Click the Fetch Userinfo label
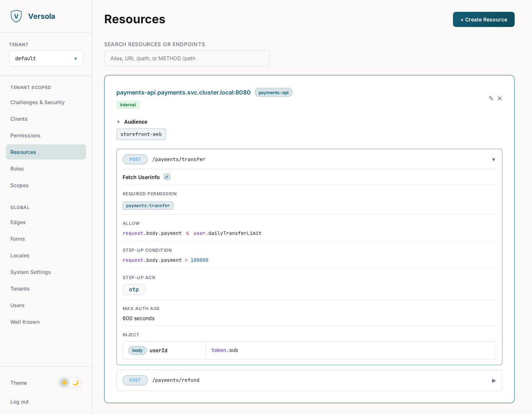The width and height of the screenshot is (532, 415). (x=141, y=177)
